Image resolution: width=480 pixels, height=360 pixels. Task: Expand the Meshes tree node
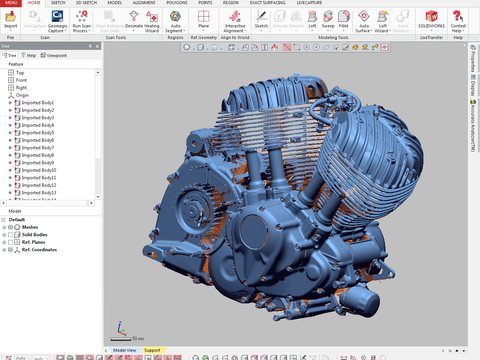click(x=4, y=227)
